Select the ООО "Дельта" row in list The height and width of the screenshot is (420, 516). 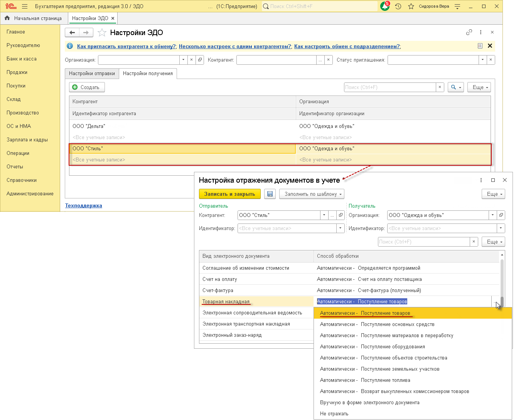click(280, 132)
